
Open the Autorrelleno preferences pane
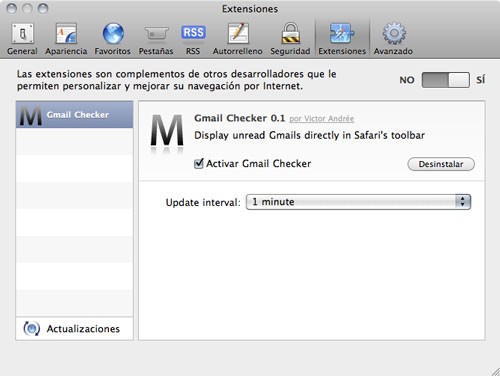coord(238,39)
